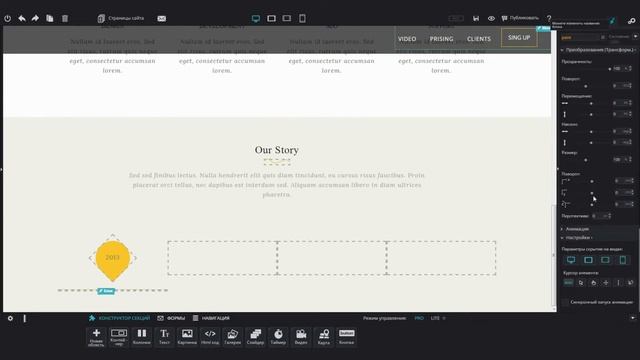Enable Синхронный запуск анимации checkbox
Viewport: 640px width, 360px height.
click(565, 302)
